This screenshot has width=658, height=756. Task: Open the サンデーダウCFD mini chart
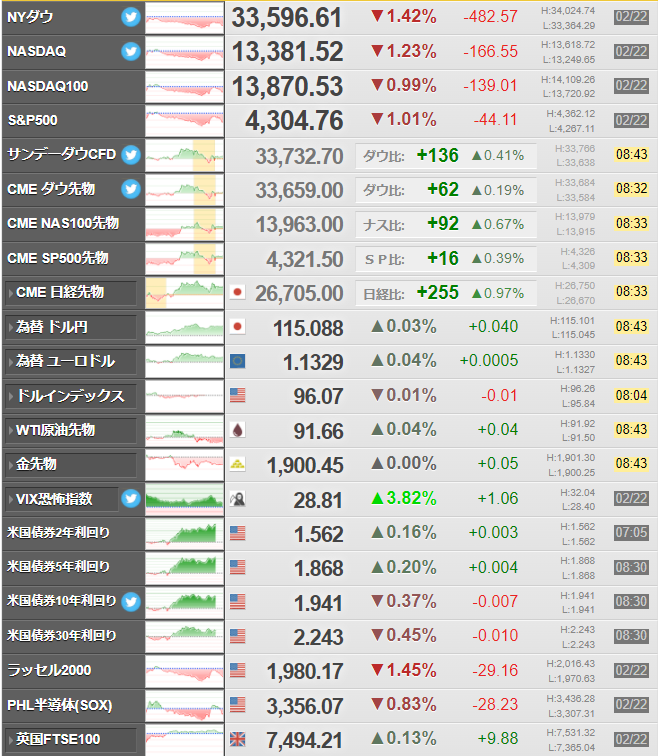(185, 155)
